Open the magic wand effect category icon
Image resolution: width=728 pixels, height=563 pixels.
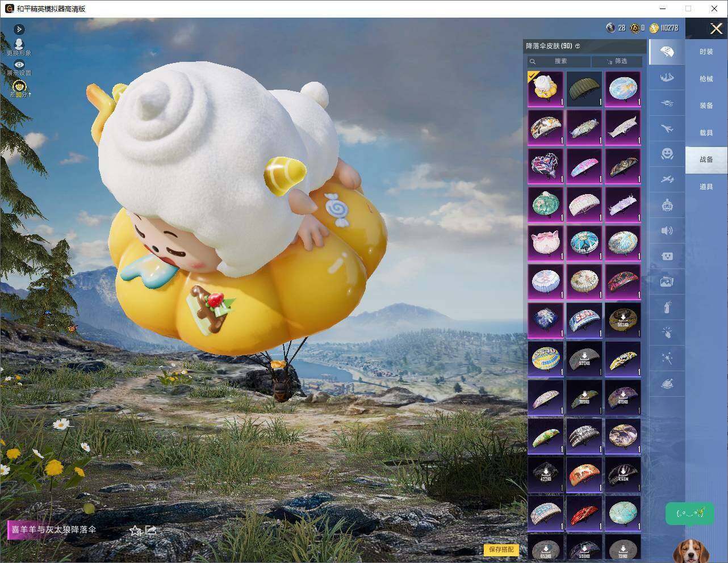point(667,358)
